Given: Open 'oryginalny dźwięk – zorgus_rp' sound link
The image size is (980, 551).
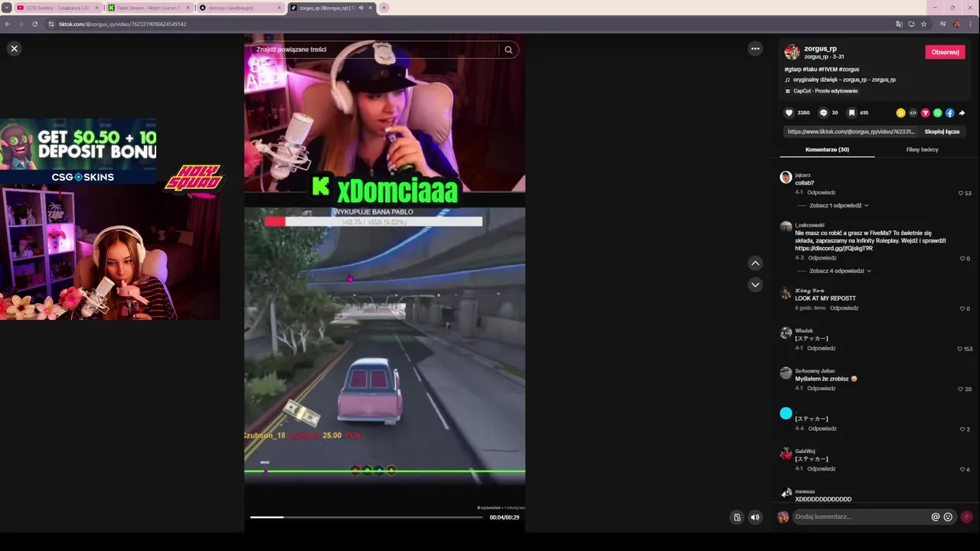Looking at the screenshot, I should click(844, 80).
